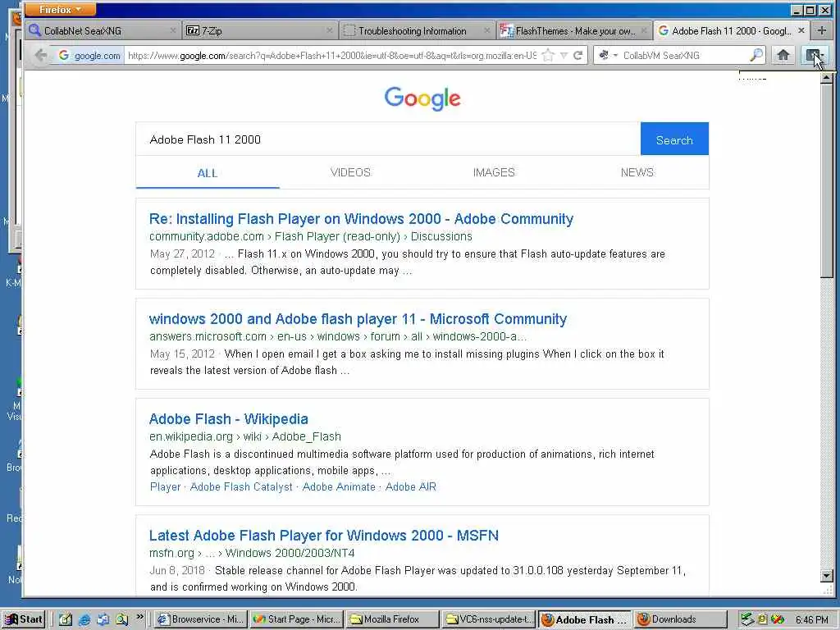This screenshot has width=840, height=630.
Task: Close the Adobe Flash 11 2000 Google tab
Action: pos(801,30)
